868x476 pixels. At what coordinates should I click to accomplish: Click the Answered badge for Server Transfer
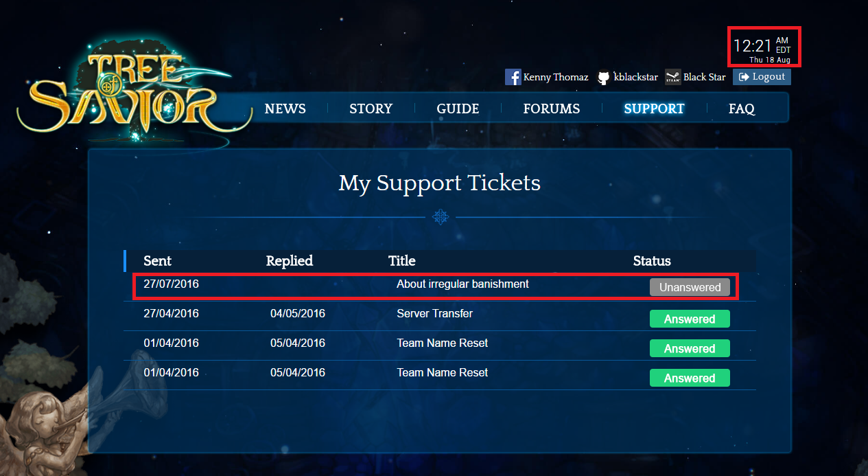pos(690,319)
